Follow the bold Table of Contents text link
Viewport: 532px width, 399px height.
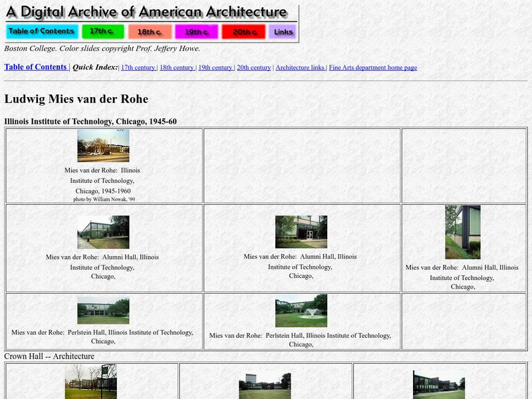[36, 67]
